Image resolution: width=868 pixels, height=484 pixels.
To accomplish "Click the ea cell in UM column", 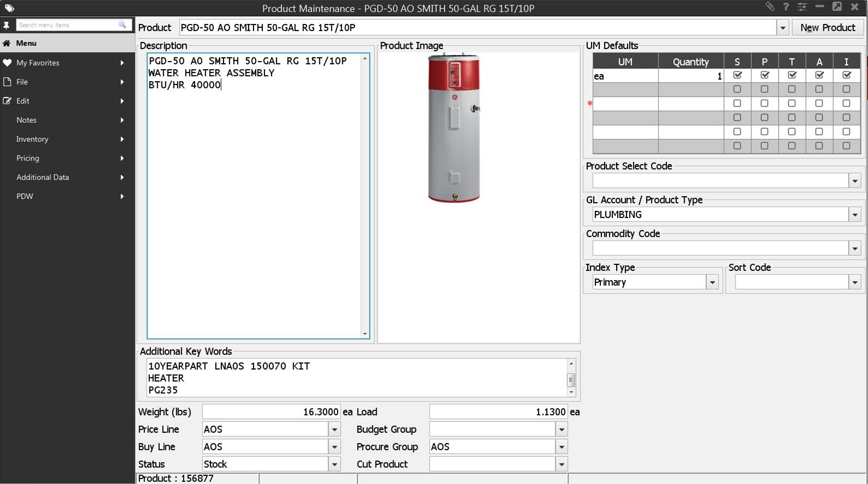I will coord(625,76).
